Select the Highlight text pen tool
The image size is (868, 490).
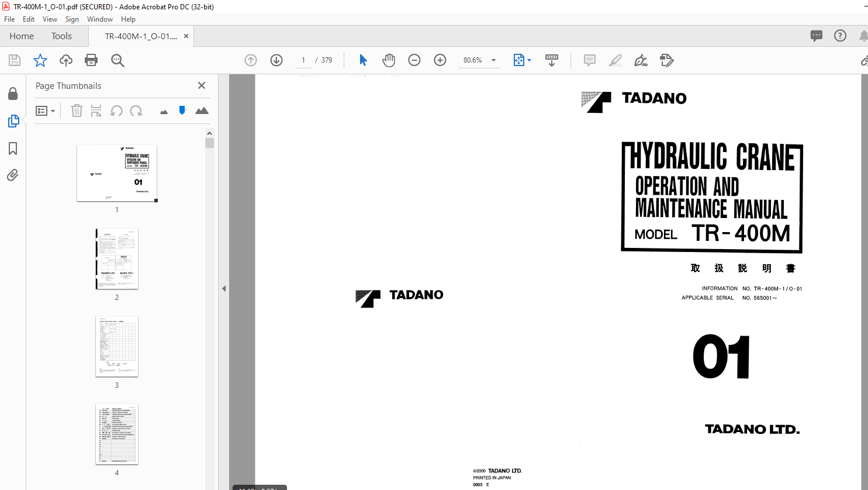615,60
